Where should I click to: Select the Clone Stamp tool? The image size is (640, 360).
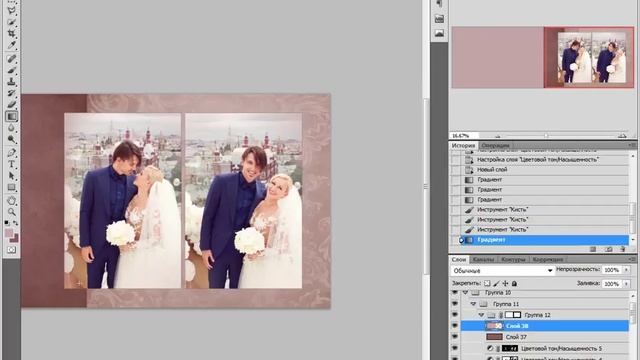pos(11,82)
